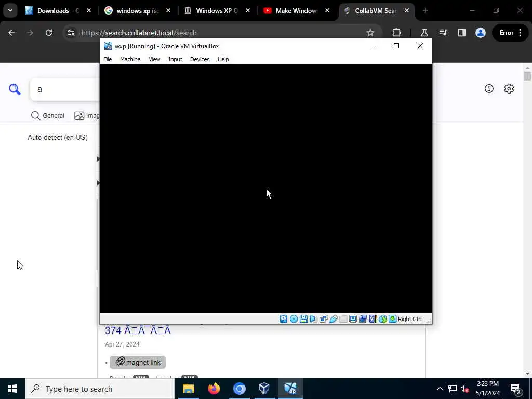Open the Windows Start menu

click(x=12, y=389)
